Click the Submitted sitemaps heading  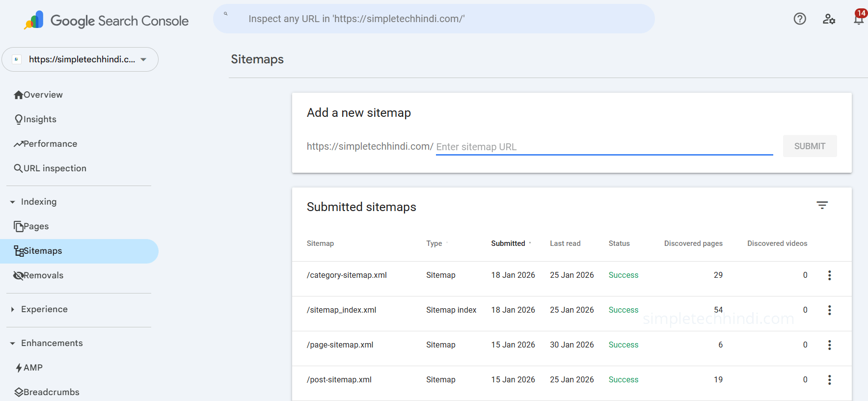pos(361,207)
